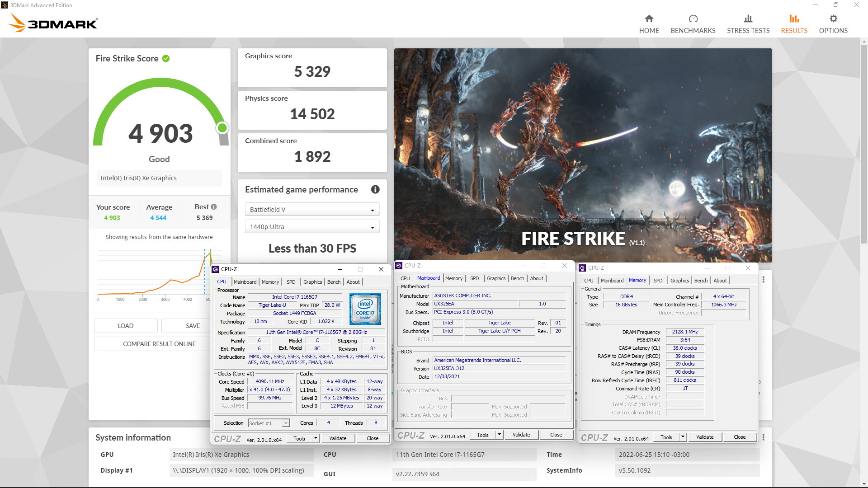Screen dimensions: 868x488
Task: Click the score distribution chart
Action: pyautogui.click(x=154, y=275)
